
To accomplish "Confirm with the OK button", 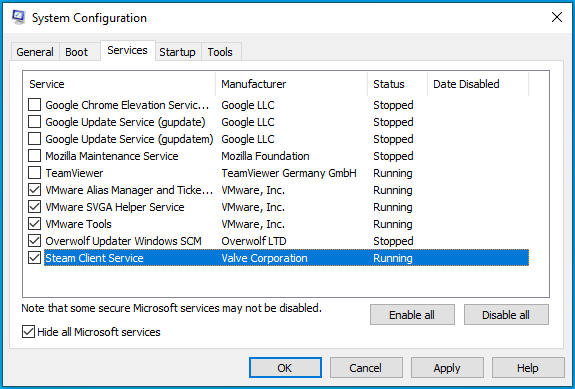I will pos(285,368).
